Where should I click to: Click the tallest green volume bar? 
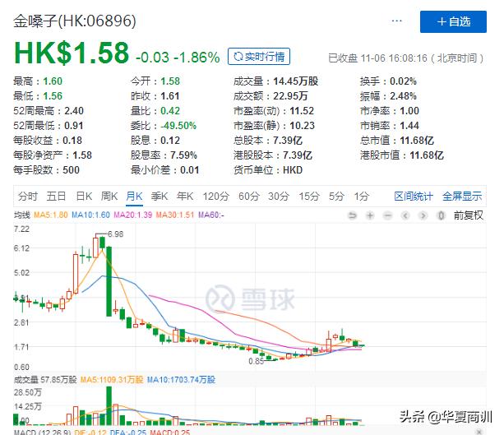pyautogui.click(x=109, y=405)
